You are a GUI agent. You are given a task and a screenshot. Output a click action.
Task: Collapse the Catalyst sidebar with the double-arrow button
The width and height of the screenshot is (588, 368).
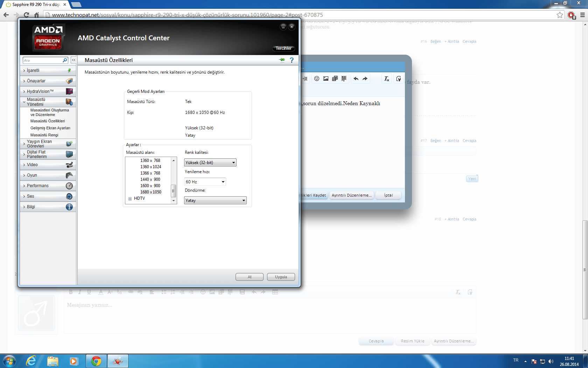73,60
